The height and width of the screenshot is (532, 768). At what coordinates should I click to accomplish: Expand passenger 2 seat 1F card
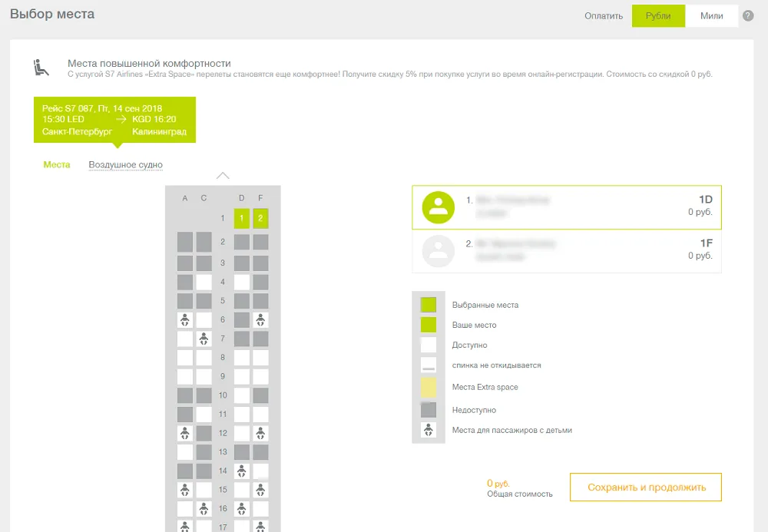567,250
